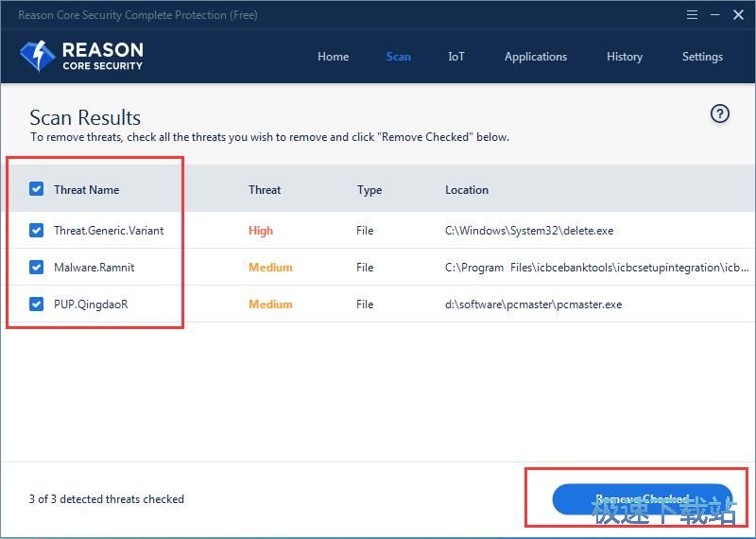Toggle the select-all Threat Name checkbox
The height and width of the screenshot is (539, 756).
pyautogui.click(x=37, y=189)
